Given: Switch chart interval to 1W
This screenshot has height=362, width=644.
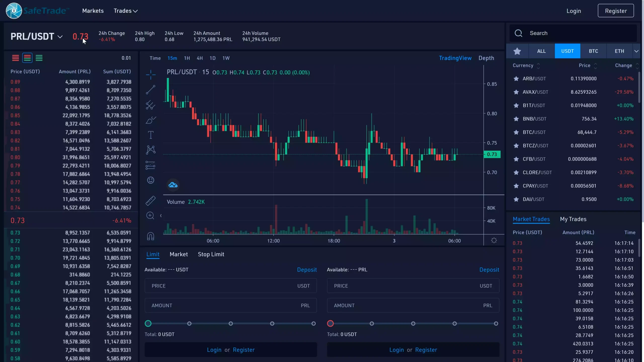Looking at the screenshot, I should click(226, 58).
